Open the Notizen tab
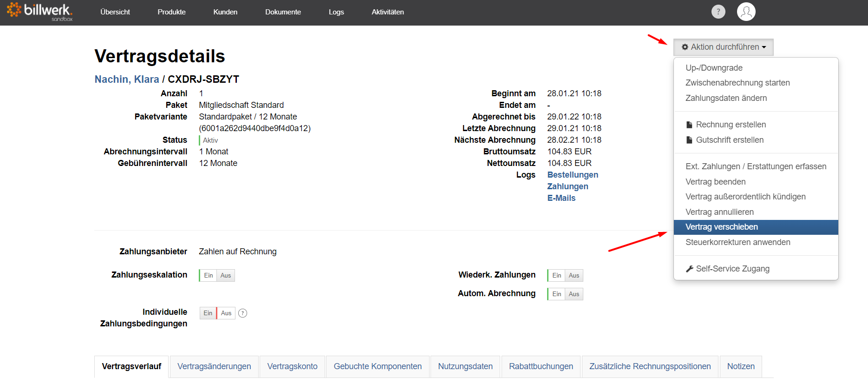Screen dimensions: 868x391 tap(741, 366)
